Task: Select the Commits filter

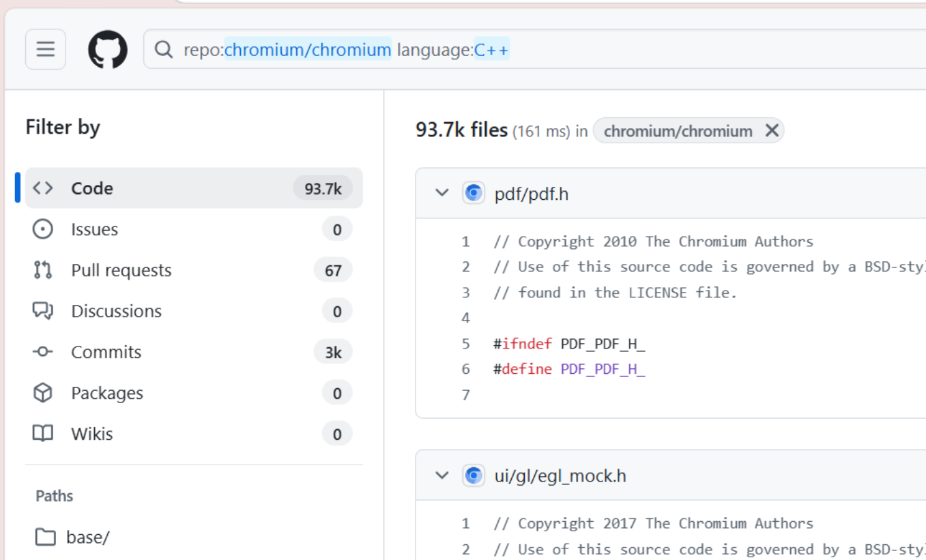Action: pos(194,352)
